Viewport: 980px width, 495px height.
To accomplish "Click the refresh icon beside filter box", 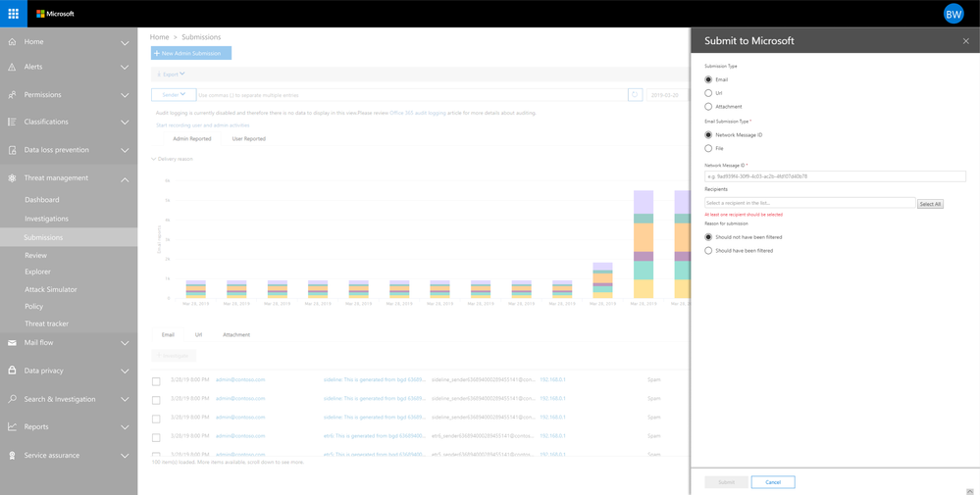I will 635,95.
